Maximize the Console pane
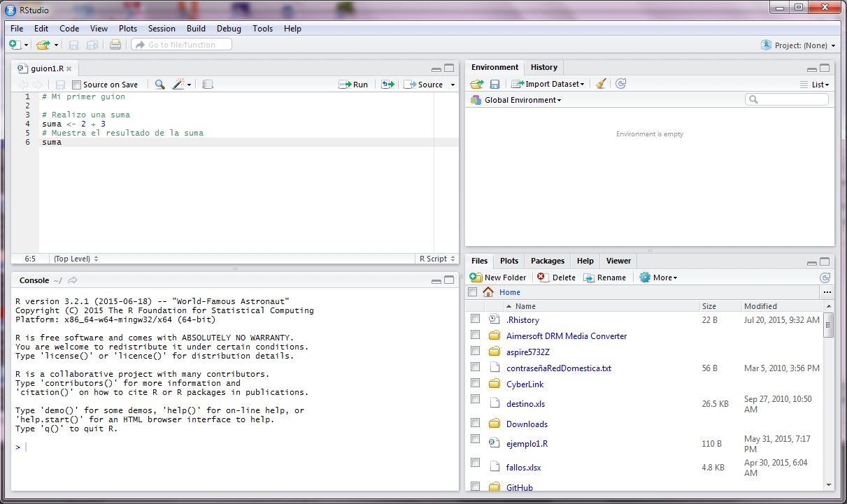Viewport: 847px width, 504px height. click(449, 280)
